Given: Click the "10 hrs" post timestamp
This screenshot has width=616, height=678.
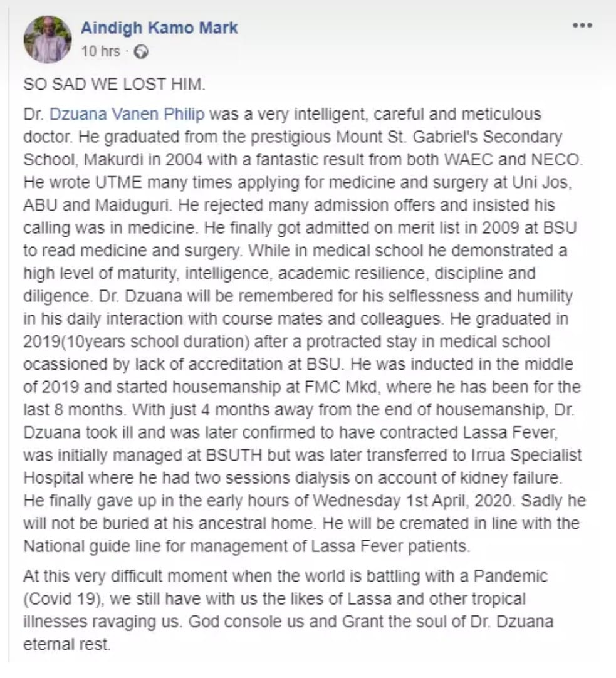Looking at the screenshot, I should (100, 51).
